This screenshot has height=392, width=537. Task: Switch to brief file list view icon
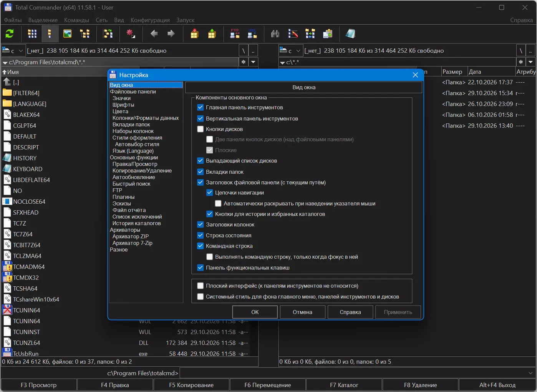pyautogui.click(x=32, y=34)
